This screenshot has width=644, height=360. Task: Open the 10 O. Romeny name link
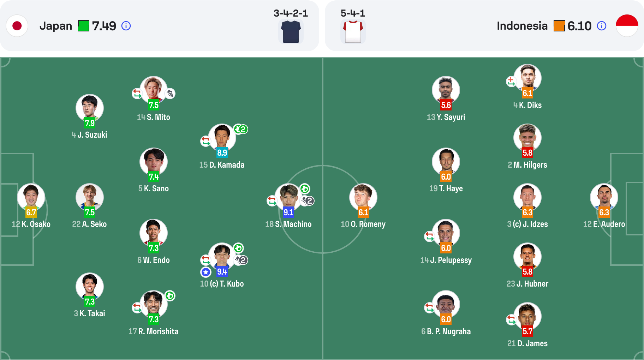[363, 224]
